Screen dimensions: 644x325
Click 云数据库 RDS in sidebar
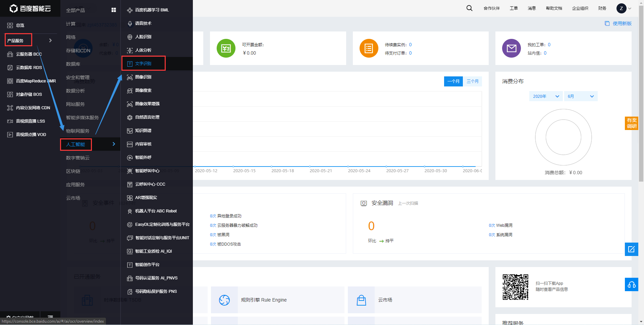(29, 68)
